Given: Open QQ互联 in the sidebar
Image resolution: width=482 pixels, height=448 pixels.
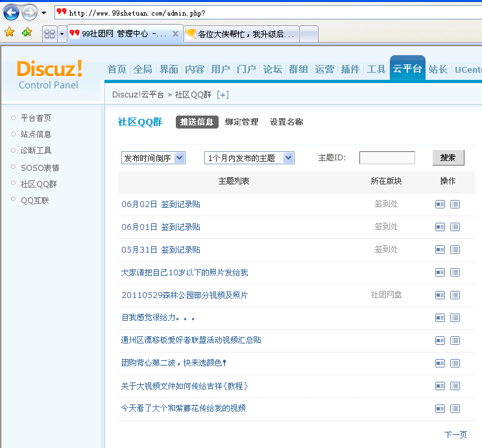Looking at the screenshot, I should pos(35,201).
